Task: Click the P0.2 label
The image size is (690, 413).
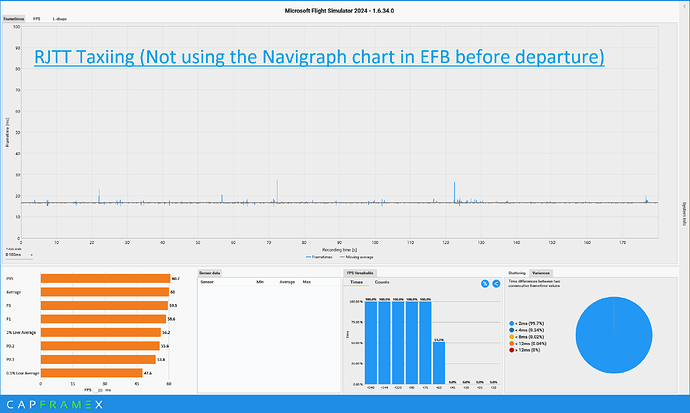Action: (x=10, y=346)
